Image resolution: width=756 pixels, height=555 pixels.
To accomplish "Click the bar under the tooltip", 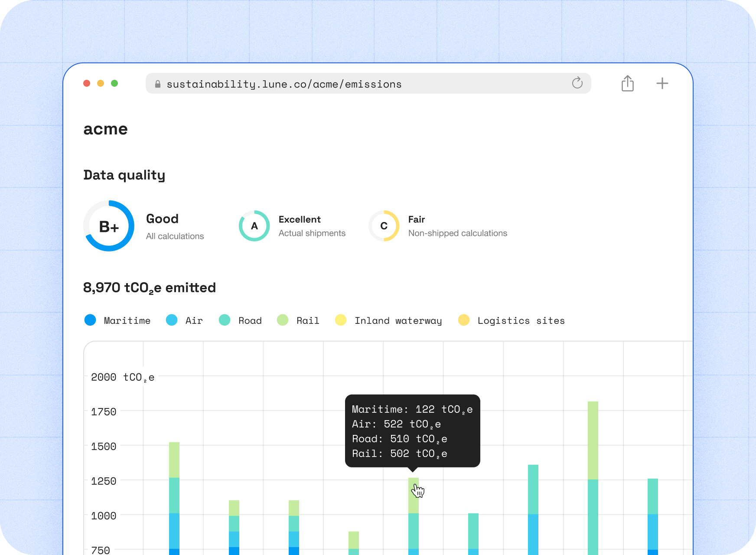I will (x=414, y=516).
